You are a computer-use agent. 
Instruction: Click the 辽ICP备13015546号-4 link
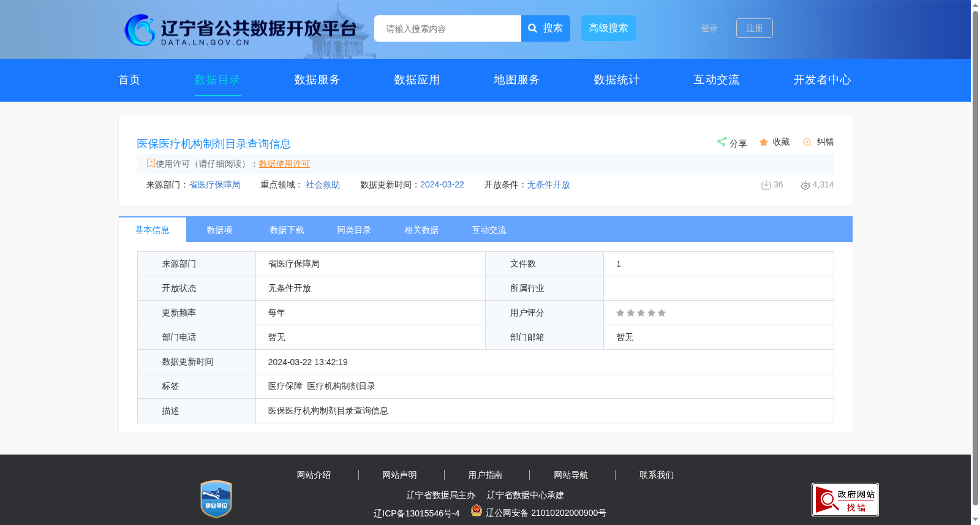417,513
